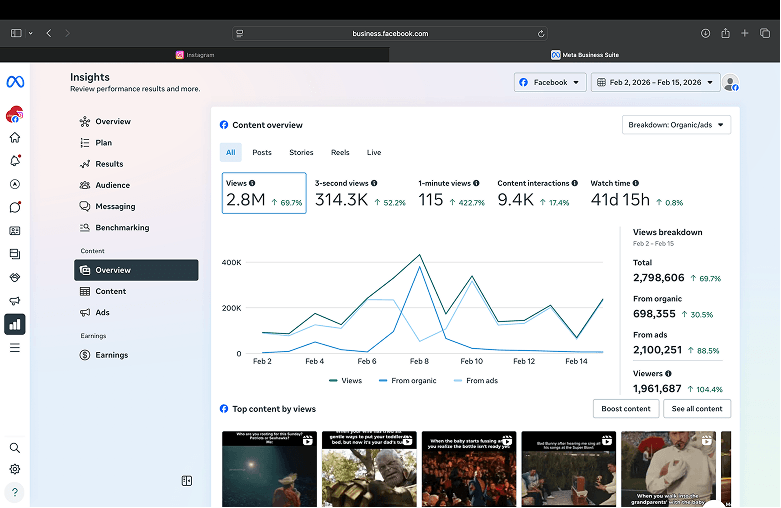781x508 pixels.
Task: Switch to the Reels tab
Action: [340, 153]
